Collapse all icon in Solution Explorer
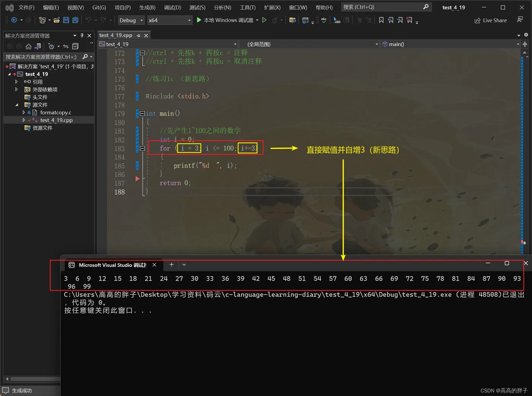The image size is (532, 396). pyautogui.click(x=75, y=46)
